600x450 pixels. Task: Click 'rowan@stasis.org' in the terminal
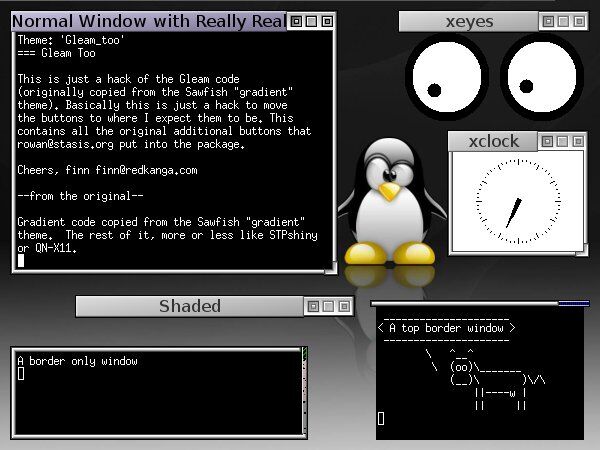point(65,144)
